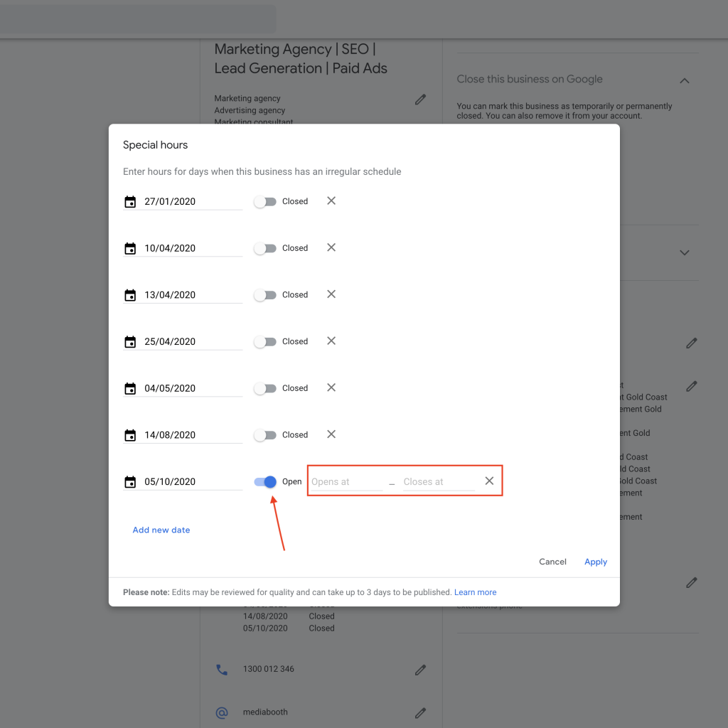728x728 pixels.
Task: Click the Add new date link
Action: click(161, 530)
